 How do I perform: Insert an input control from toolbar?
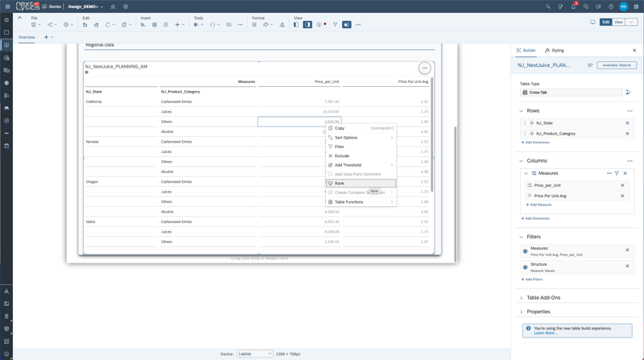166,25
